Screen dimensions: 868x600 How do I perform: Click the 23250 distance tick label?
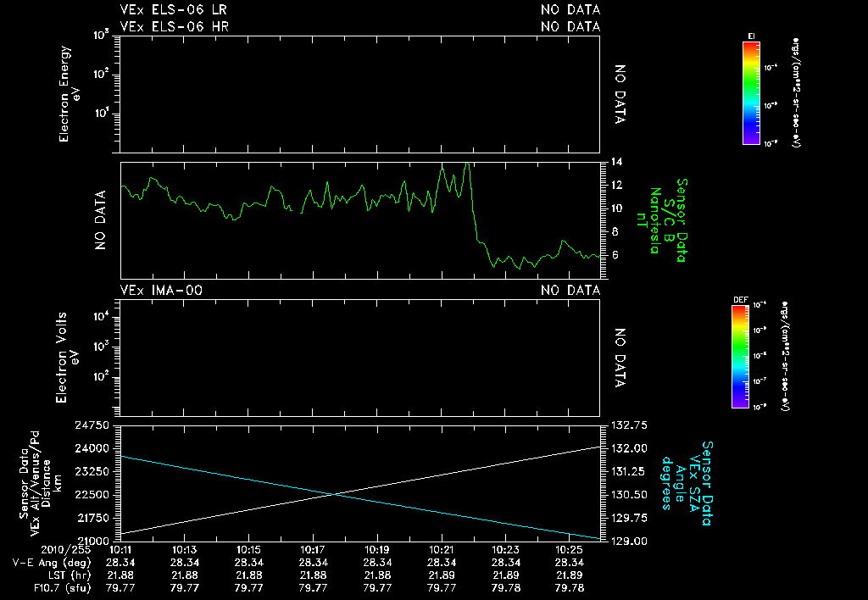(x=92, y=471)
